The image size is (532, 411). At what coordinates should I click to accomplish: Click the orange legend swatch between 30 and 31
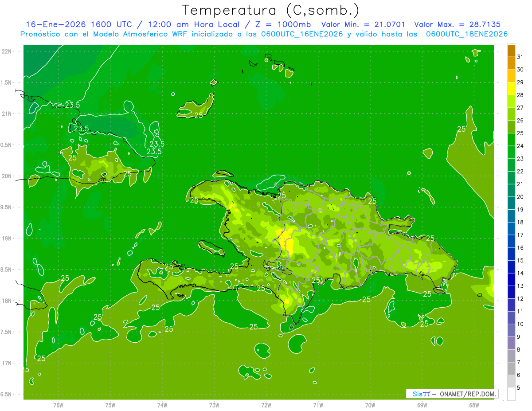(511, 63)
